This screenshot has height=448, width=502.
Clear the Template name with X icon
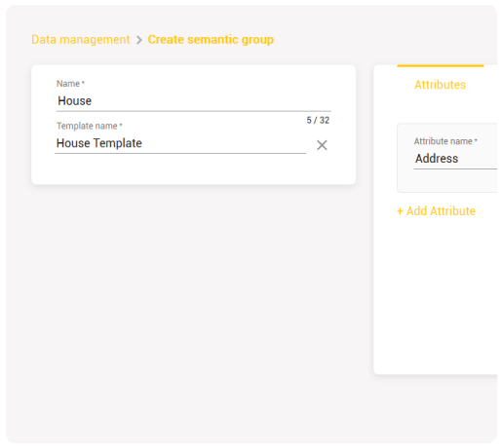pos(322,145)
